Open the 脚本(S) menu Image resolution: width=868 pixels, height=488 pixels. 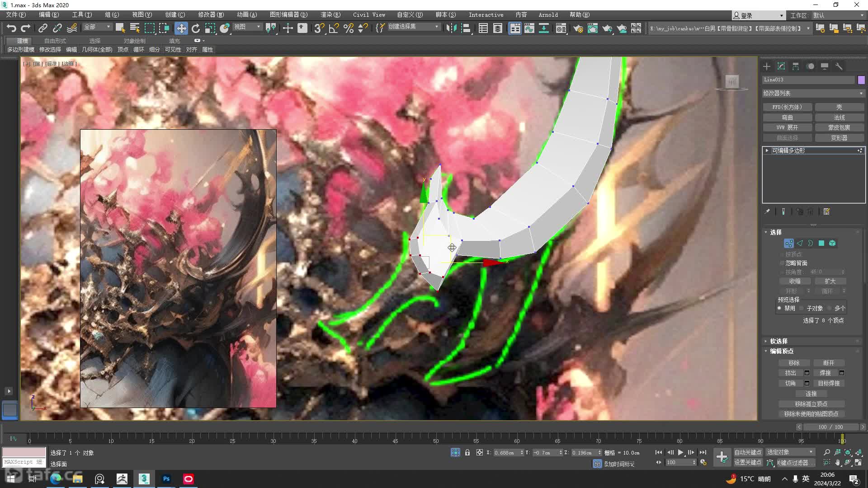446,15
